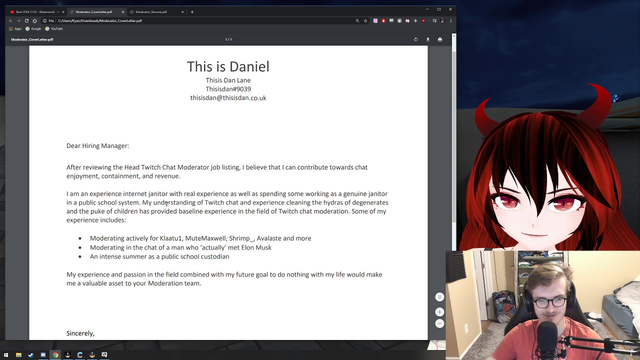Print the PDF document
The image size is (640, 360).
(440, 40)
